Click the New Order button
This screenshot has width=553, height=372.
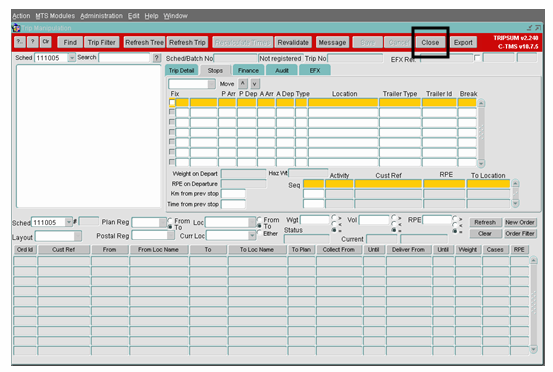coord(520,222)
